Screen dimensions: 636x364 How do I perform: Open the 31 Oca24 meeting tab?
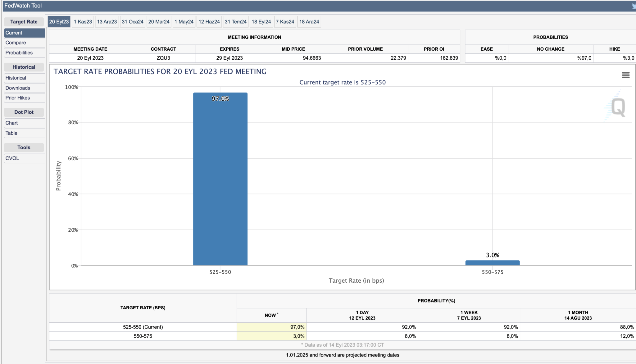133,22
